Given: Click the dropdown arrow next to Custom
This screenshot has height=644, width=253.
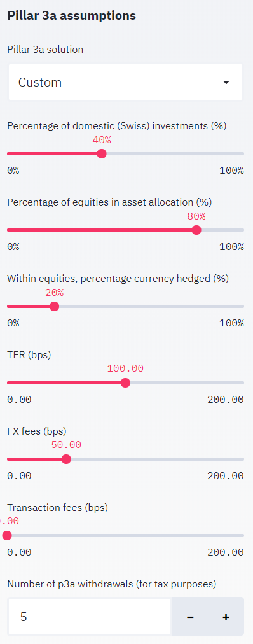Looking at the screenshot, I should 226,83.
